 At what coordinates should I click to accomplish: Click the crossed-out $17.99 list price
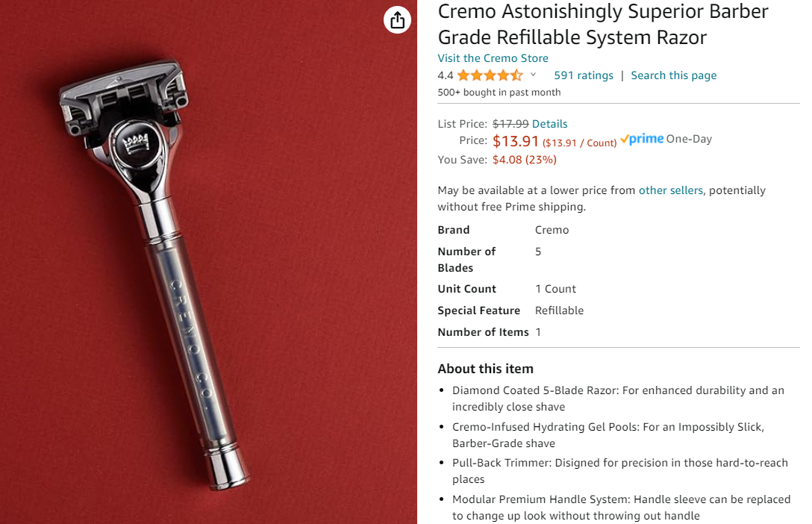(510, 124)
